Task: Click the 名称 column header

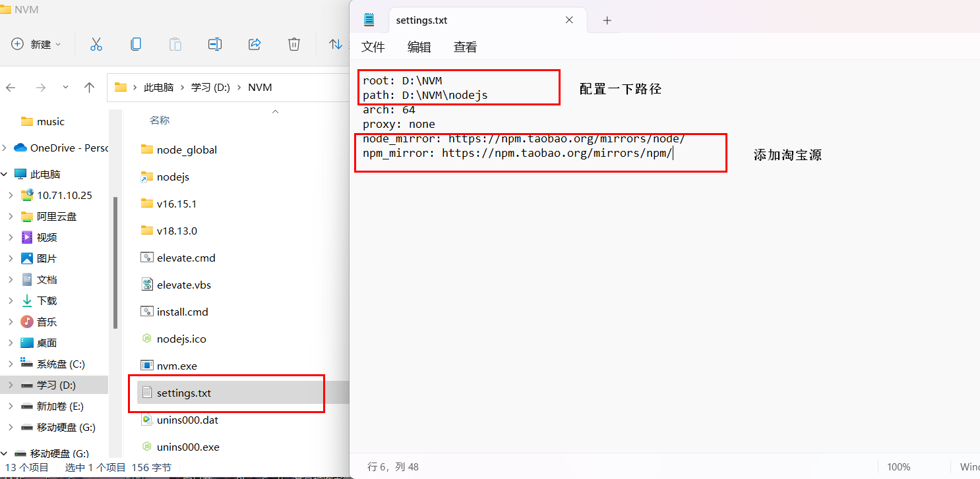Action: click(x=159, y=120)
